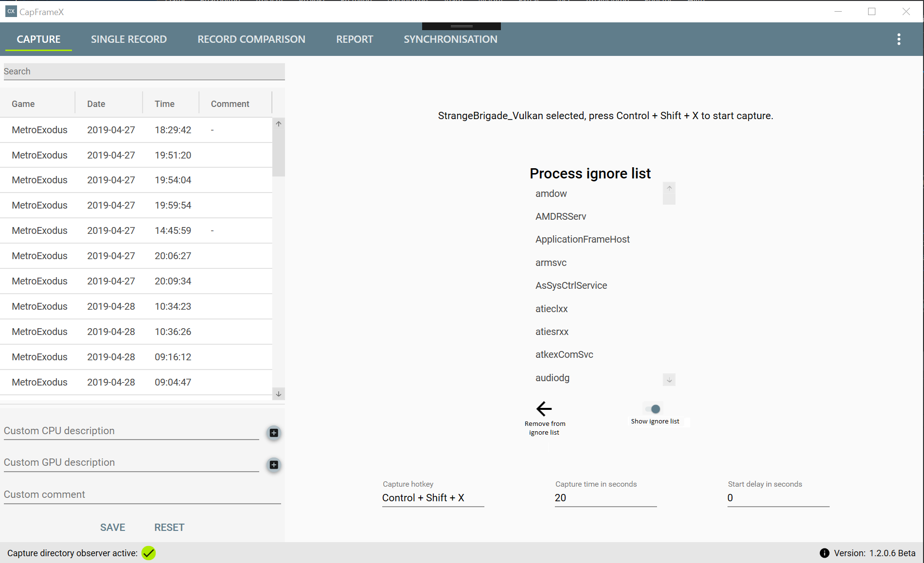Click the Version 1.2.0.6 Beta text

click(x=874, y=553)
